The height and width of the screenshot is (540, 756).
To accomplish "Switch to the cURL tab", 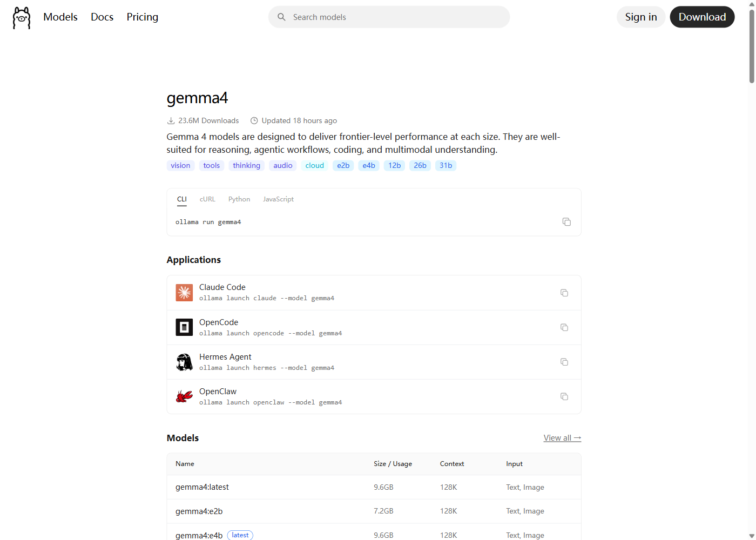I will tap(207, 199).
